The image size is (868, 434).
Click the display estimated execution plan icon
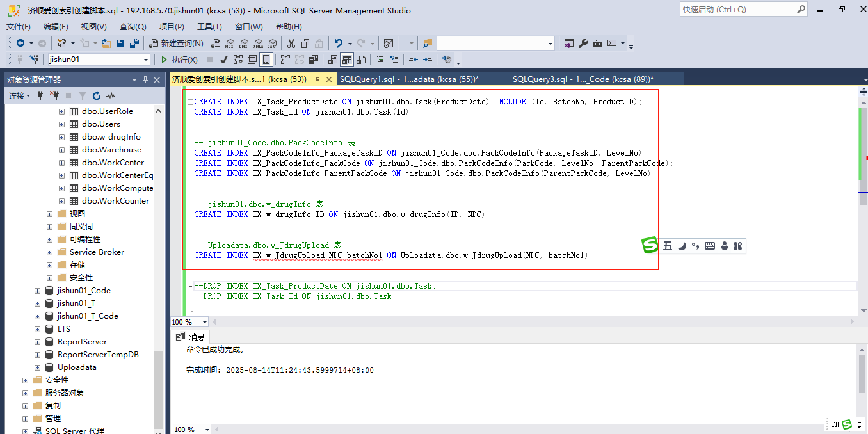pyautogui.click(x=237, y=60)
